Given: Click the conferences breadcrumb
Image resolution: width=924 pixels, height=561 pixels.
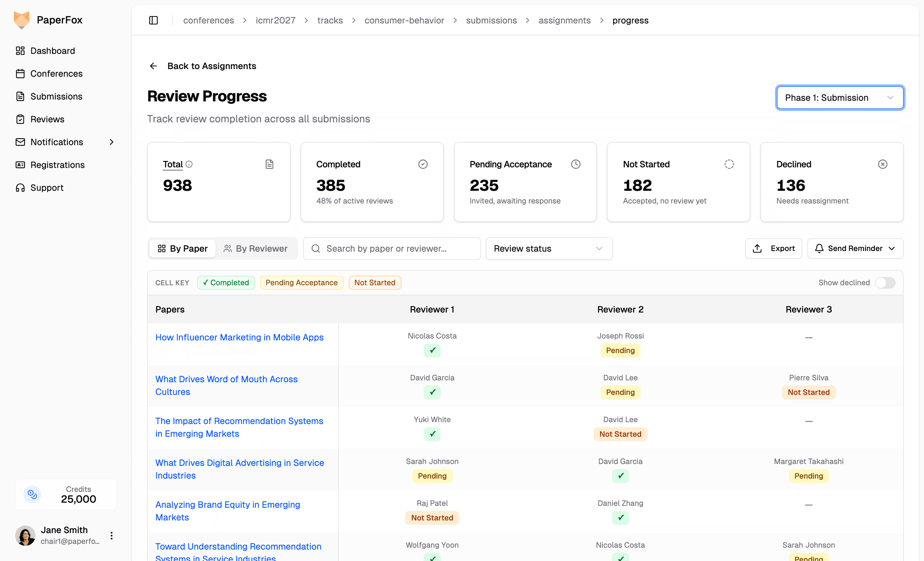Looking at the screenshot, I should pos(209,20).
